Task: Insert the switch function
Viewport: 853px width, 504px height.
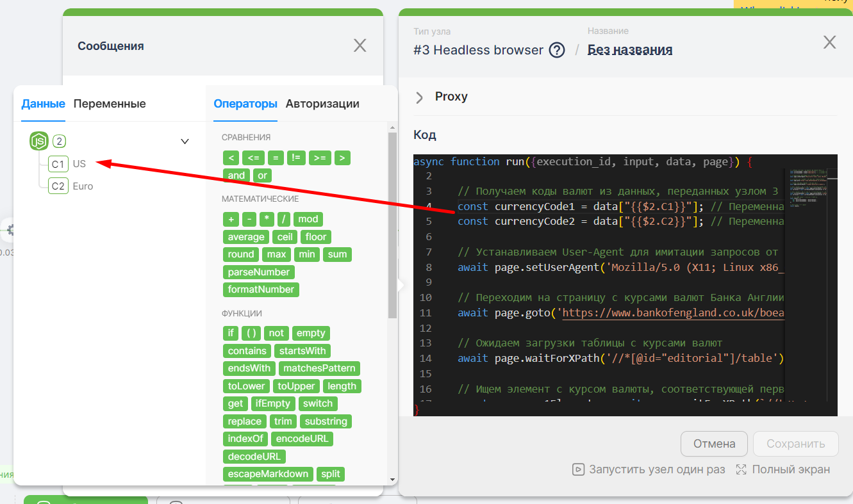Action: point(318,403)
